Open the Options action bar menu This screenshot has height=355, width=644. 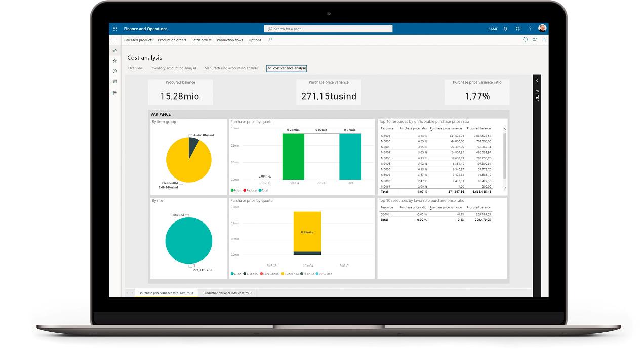point(255,40)
